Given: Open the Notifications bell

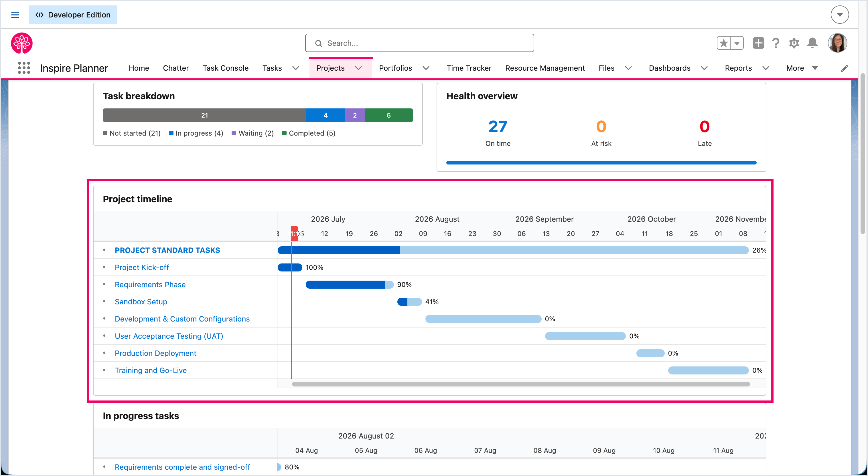Looking at the screenshot, I should tap(812, 43).
